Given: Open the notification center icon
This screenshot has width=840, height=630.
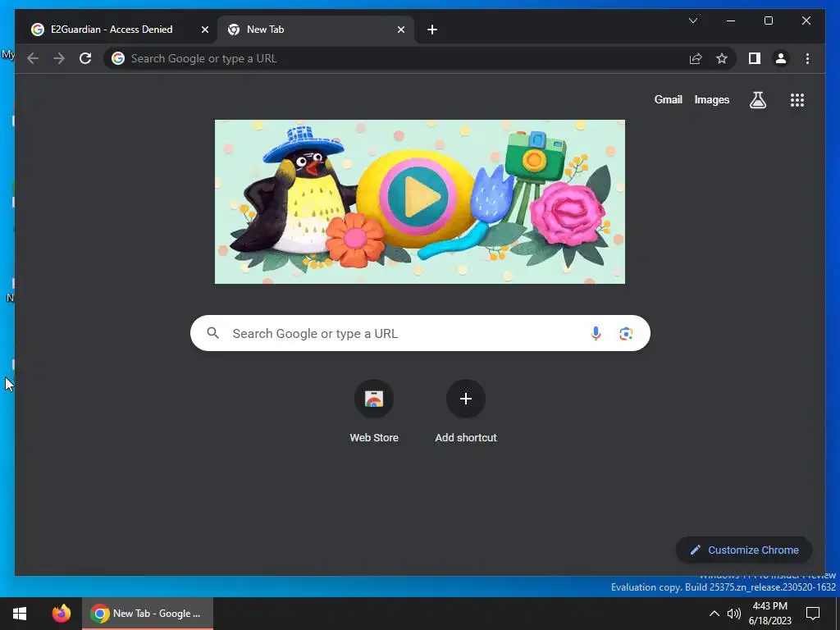Looking at the screenshot, I should pyautogui.click(x=813, y=614).
